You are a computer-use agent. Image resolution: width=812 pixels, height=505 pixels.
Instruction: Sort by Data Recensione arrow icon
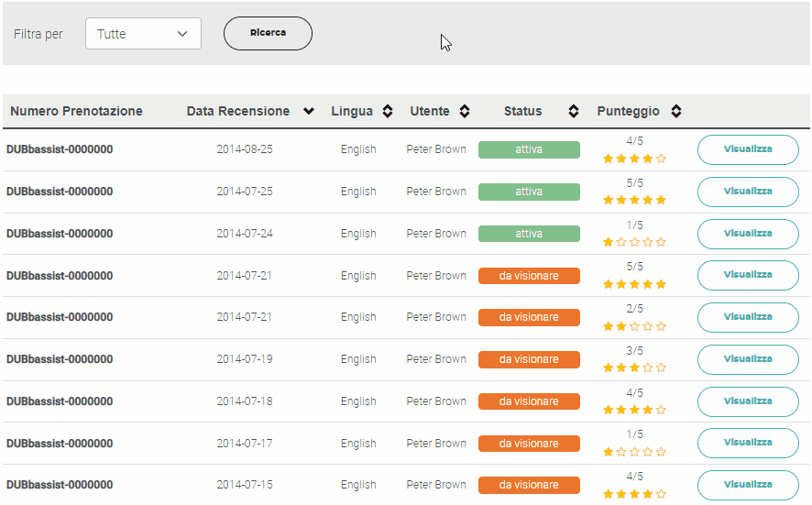pyautogui.click(x=309, y=112)
